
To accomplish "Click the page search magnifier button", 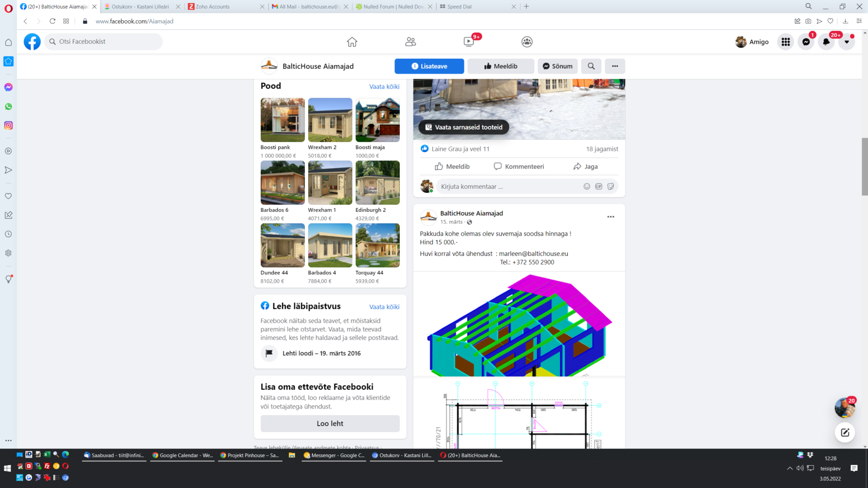I will 591,66.
